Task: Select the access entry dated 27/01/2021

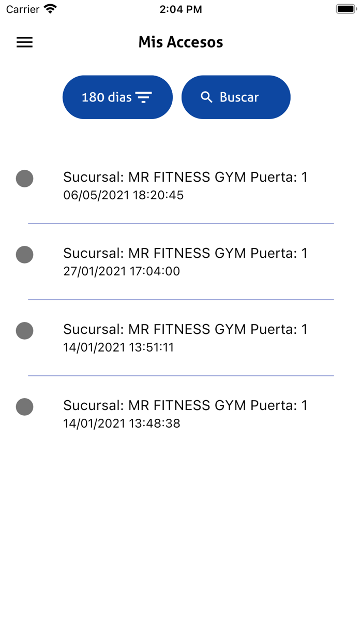Action: (x=185, y=261)
